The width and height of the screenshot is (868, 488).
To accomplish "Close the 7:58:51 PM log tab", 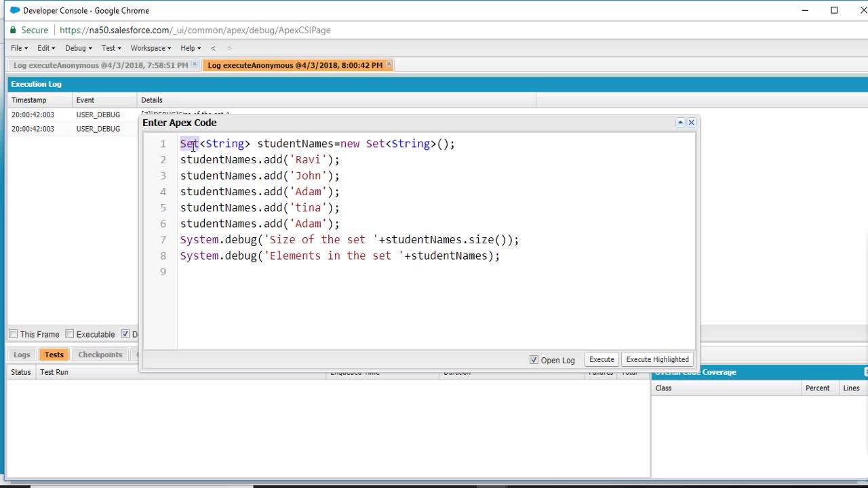I will coord(195,65).
